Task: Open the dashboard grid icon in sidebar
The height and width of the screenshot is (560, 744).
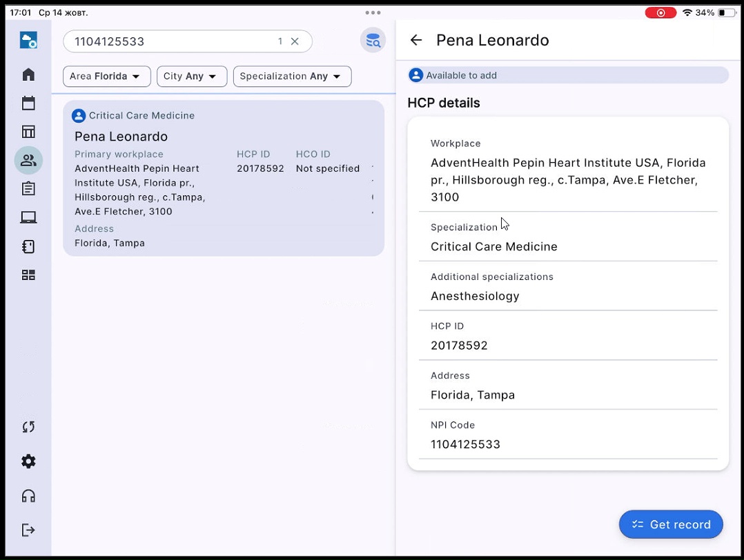Action: (28, 275)
